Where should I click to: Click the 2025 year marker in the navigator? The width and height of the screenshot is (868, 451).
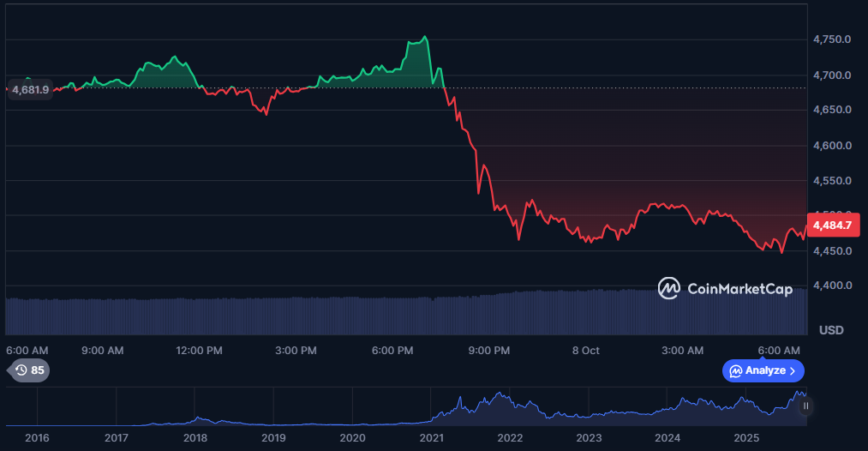point(746,438)
